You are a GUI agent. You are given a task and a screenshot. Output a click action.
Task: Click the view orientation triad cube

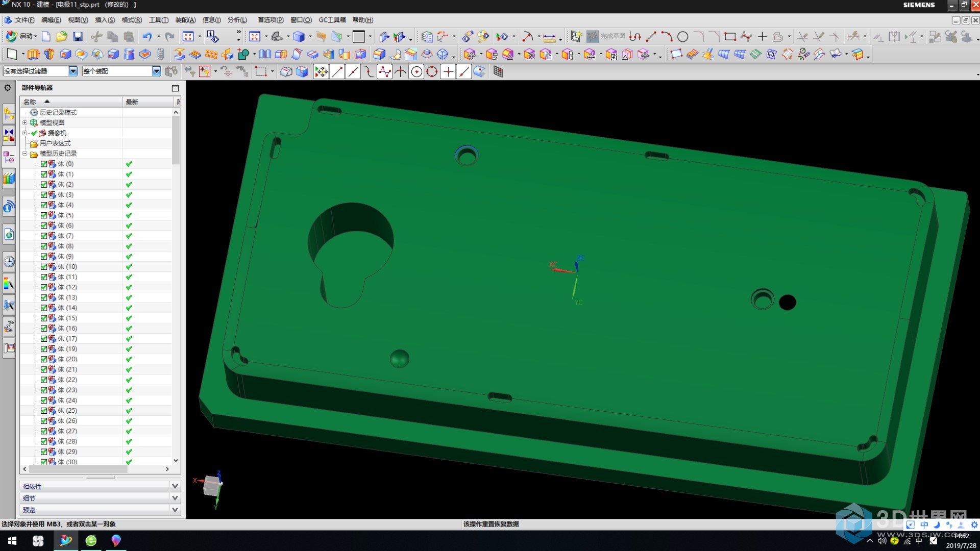point(211,486)
